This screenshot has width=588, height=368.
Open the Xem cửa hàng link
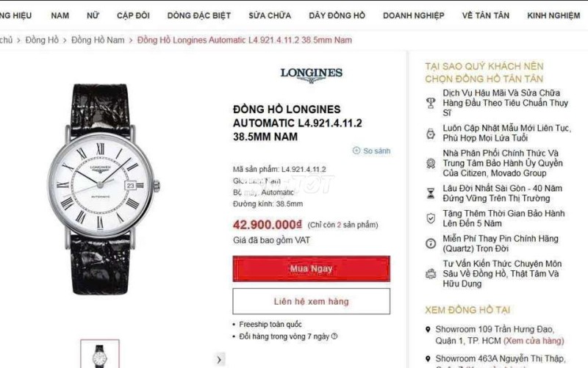pyautogui.click(x=534, y=341)
